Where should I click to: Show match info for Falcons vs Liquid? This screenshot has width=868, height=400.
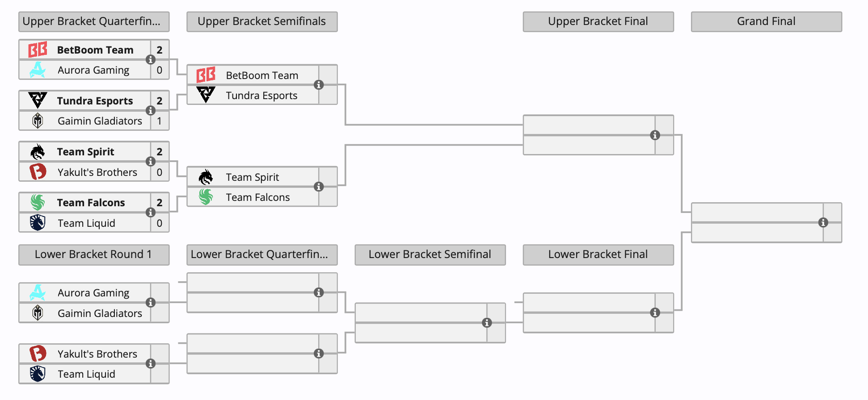(x=151, y=212)
